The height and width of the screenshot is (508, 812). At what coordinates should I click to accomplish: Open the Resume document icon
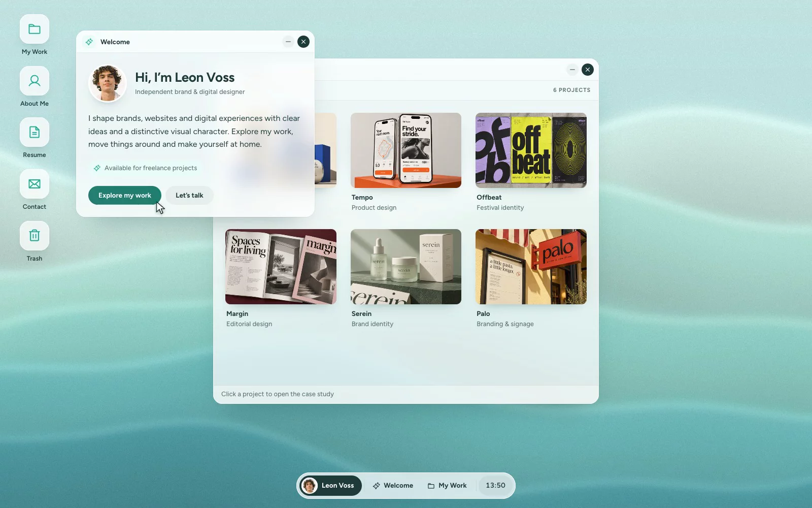(35, 132)
